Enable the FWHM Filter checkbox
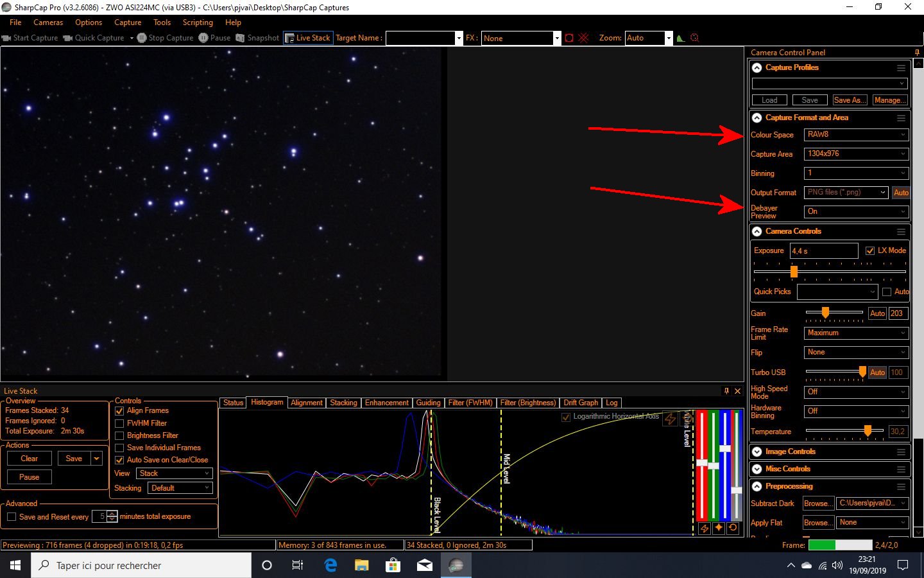 pyautogui.click(x=119, y=423)
